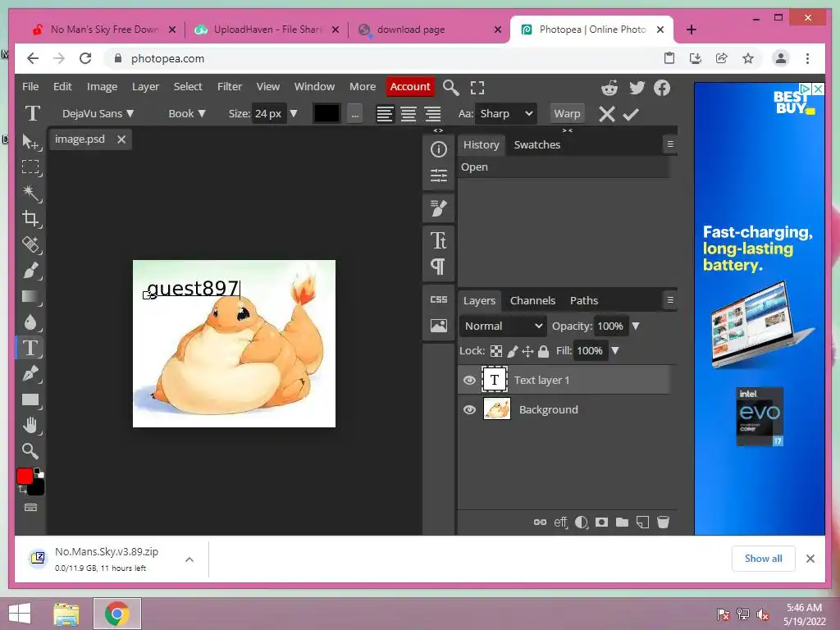The image size is (840, 630).
Task: Select the Zoom tool in the toolbox
Action: click(30, 451)
